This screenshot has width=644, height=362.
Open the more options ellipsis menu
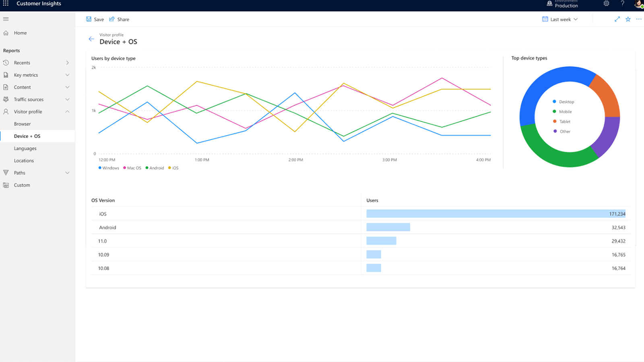pos(639,19)
